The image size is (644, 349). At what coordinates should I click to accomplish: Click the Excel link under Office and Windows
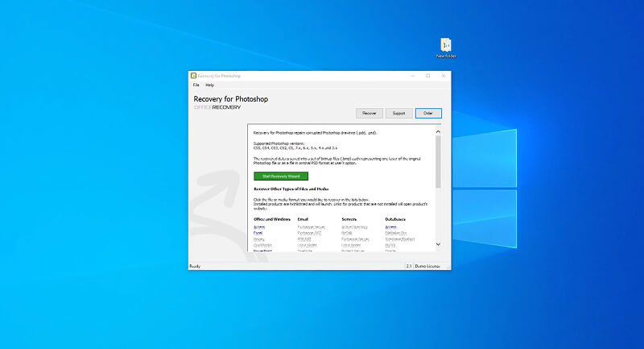[x=258, y=232]
